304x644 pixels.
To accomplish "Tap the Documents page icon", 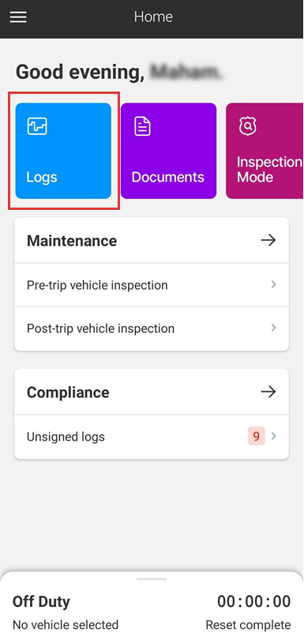I will (142, 126).
